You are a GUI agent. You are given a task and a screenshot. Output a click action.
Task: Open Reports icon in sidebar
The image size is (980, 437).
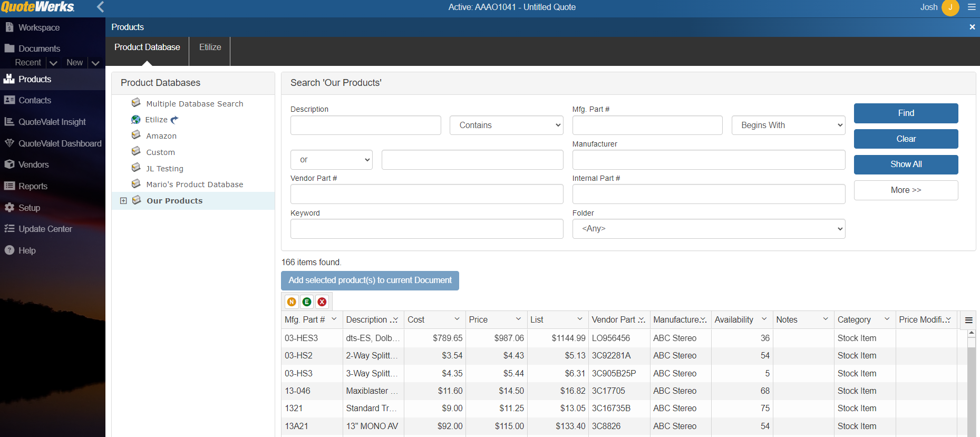tap(9, 186)
